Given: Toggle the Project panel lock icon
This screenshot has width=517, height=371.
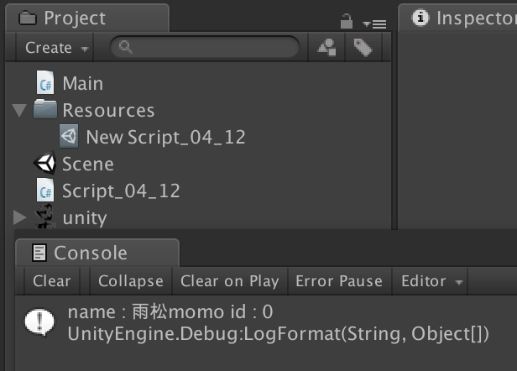Looking at the screenshot, I should click(347, 21).
